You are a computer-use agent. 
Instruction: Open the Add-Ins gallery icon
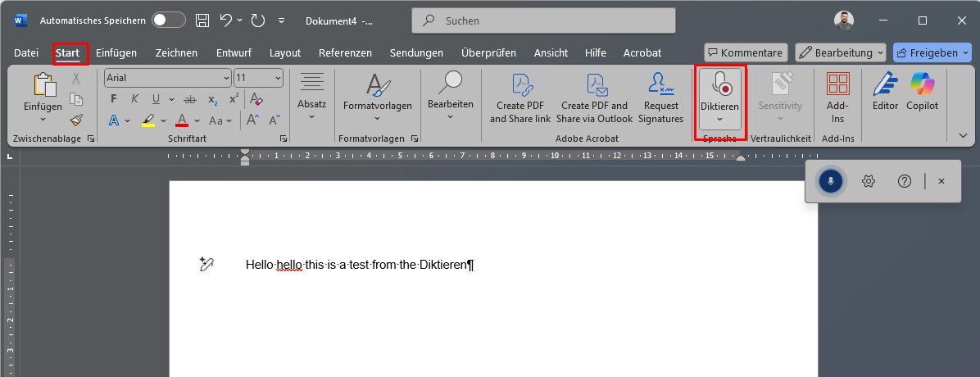(837, 84)
